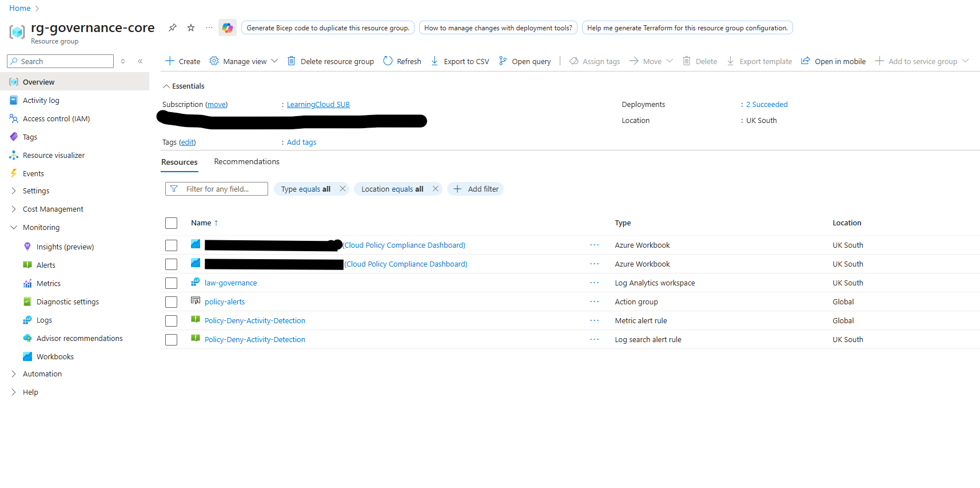Open the policy-alerts resource link
980x488 pixels.
pos(225,302)
